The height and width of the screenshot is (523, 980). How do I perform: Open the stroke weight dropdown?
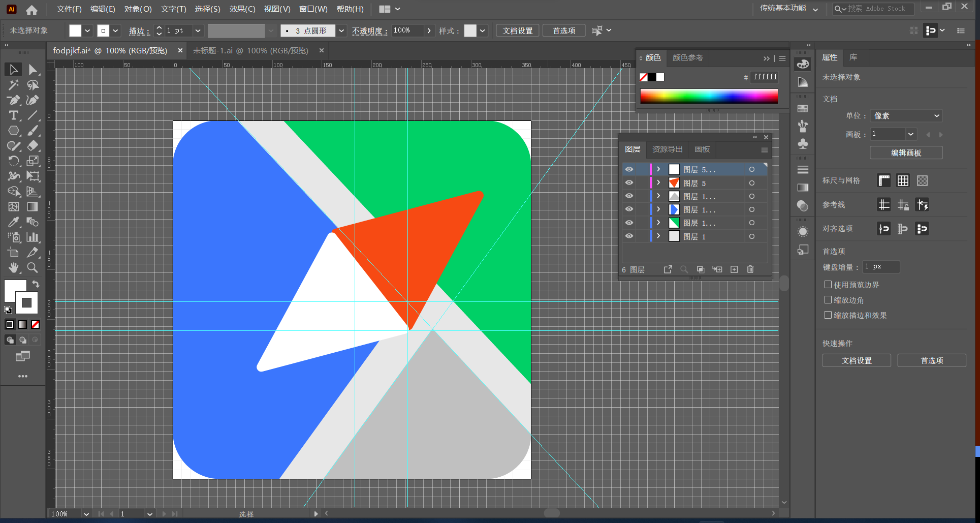click(x=198, y=30)
